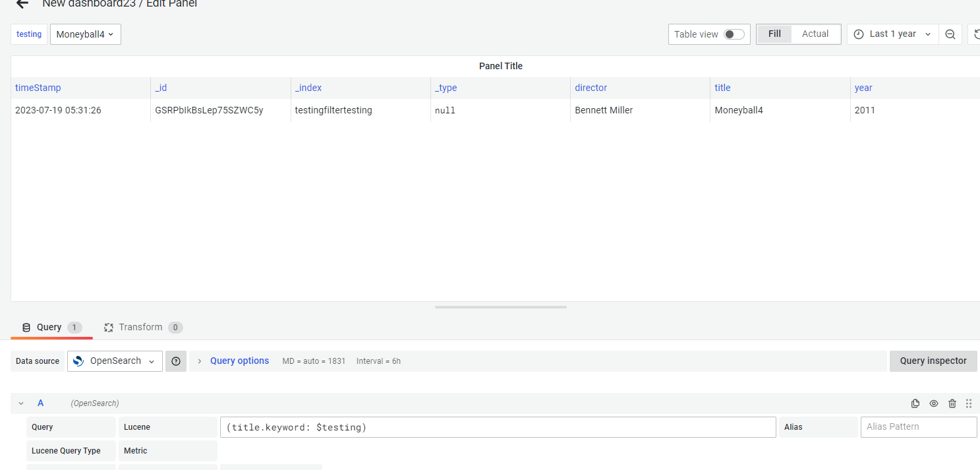Switch panel sizing to Actual
The height and width of the screenshot is (470, 980).
click(x=815, y=34)
